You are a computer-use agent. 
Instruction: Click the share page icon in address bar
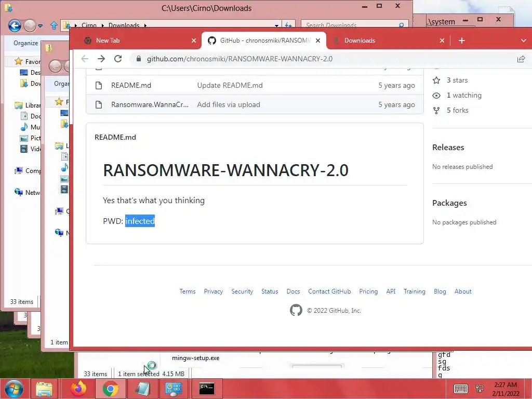521,59
